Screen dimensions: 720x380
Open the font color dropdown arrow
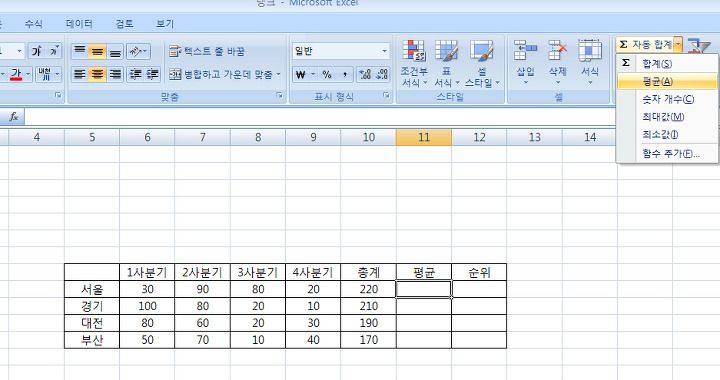tap(28, 74)
